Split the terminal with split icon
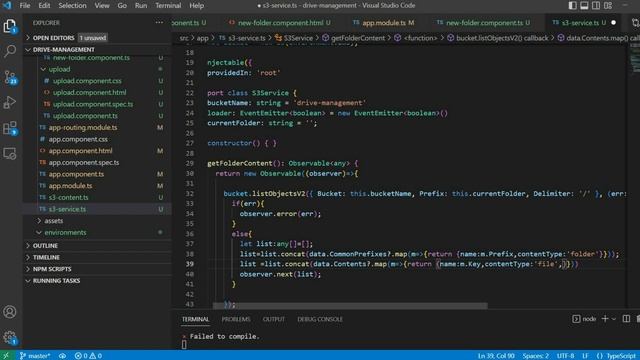This screenshot has width=640, height=360. (x=626, y=318)
